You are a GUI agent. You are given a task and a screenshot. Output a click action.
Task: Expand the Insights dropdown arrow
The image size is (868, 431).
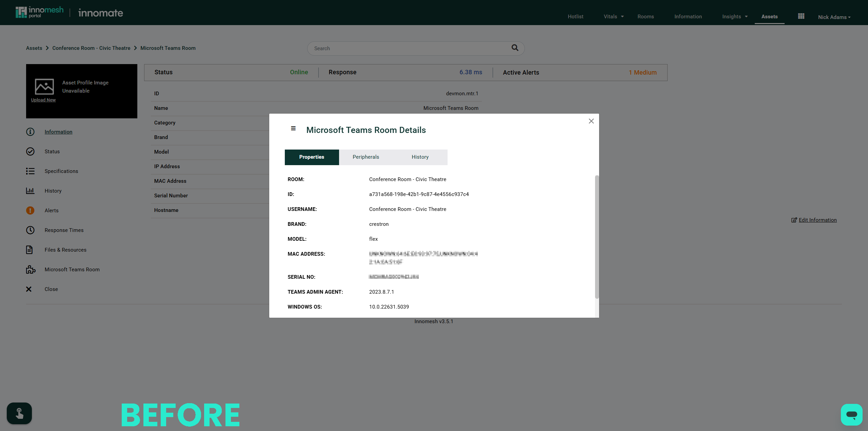pos(746,17)
